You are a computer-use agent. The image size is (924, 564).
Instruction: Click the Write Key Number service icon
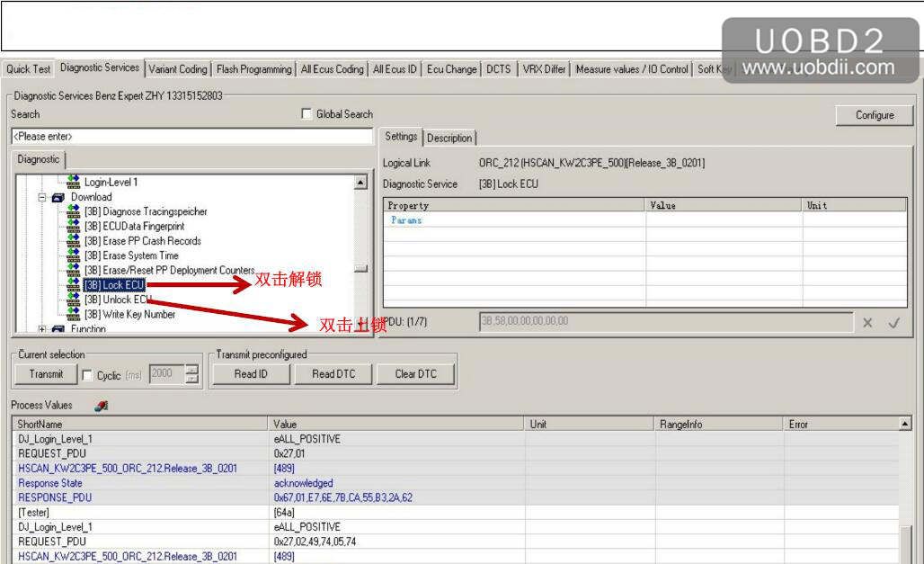pyautogui.click(x=73, y=314)
